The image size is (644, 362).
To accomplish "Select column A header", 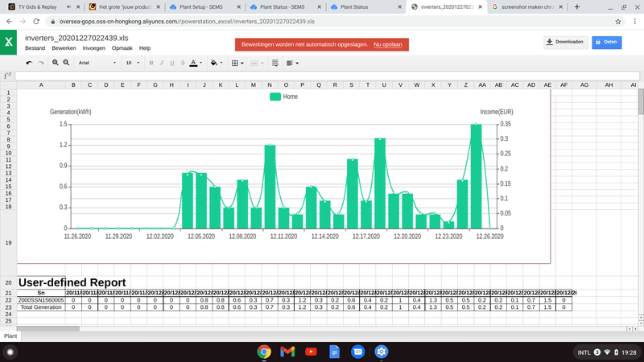I will click(x=41, y=85).
